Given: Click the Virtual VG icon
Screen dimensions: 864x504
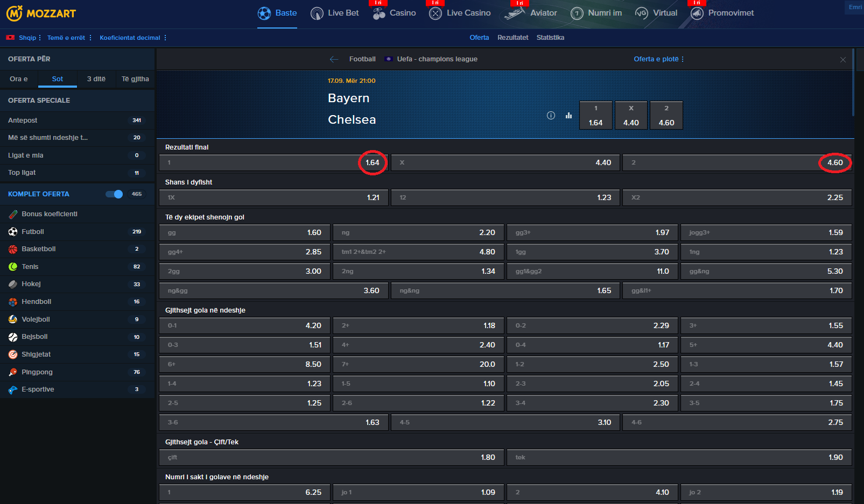Looking at the screenshot, I should tap(641, 13).
